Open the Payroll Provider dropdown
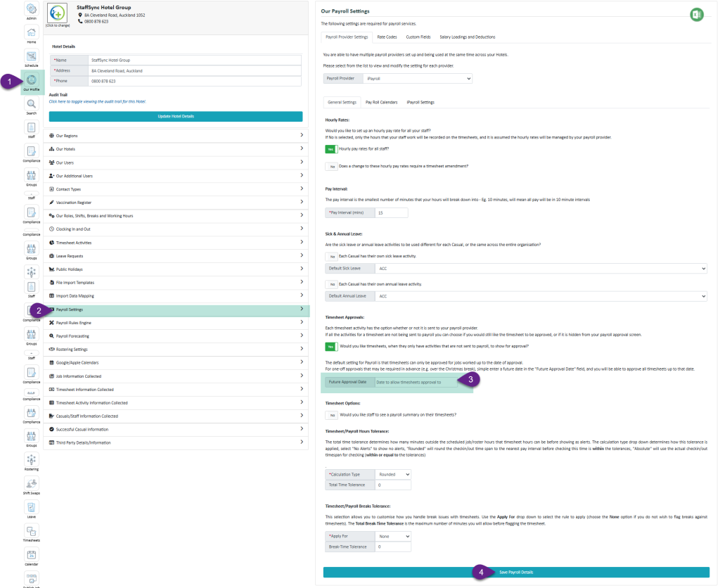Image resolution: width=720 pixels, height=588 pixels. pyautogui.click(x=418, y=79)
